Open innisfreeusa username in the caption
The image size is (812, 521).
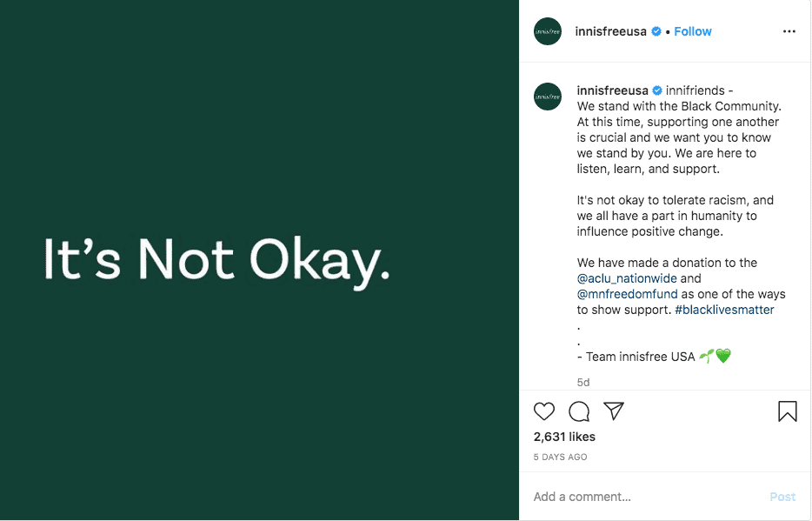(613, 90)
